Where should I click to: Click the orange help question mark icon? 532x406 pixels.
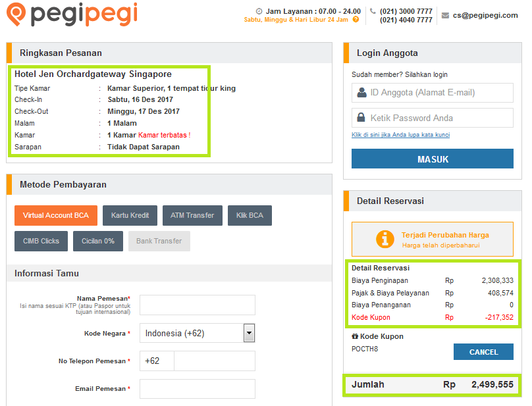coord(356,19)
